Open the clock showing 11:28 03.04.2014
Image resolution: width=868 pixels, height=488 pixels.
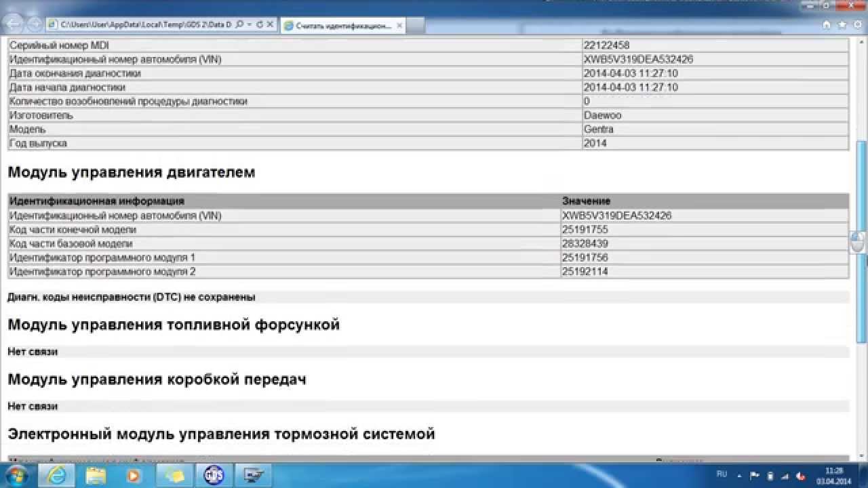pyautogui.click(x=834, y=475)
